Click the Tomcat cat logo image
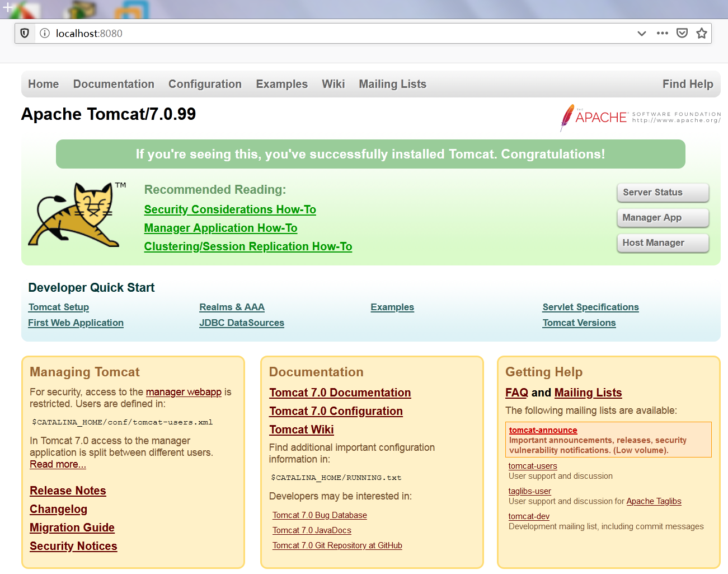 tap(77, 214)
